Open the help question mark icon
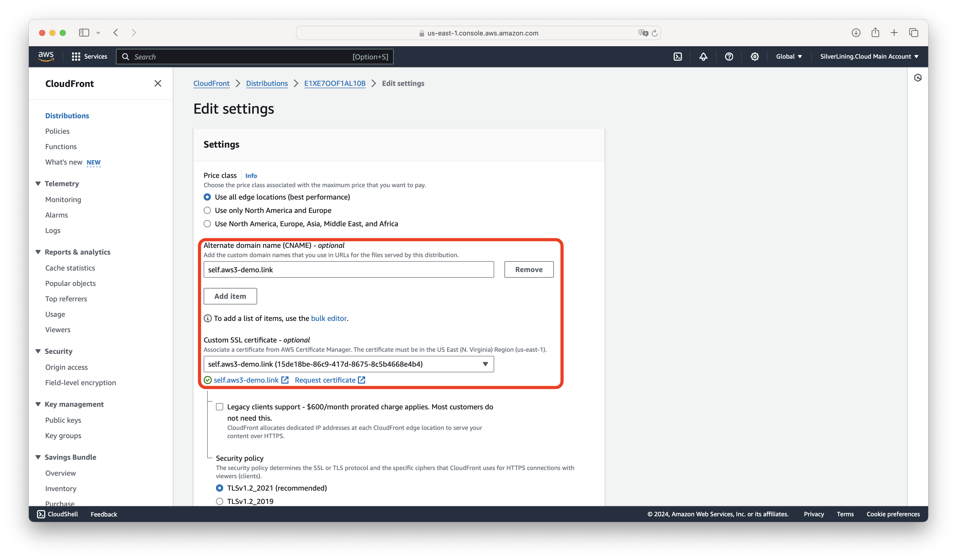957x560 pixels. tap(729, 57)
